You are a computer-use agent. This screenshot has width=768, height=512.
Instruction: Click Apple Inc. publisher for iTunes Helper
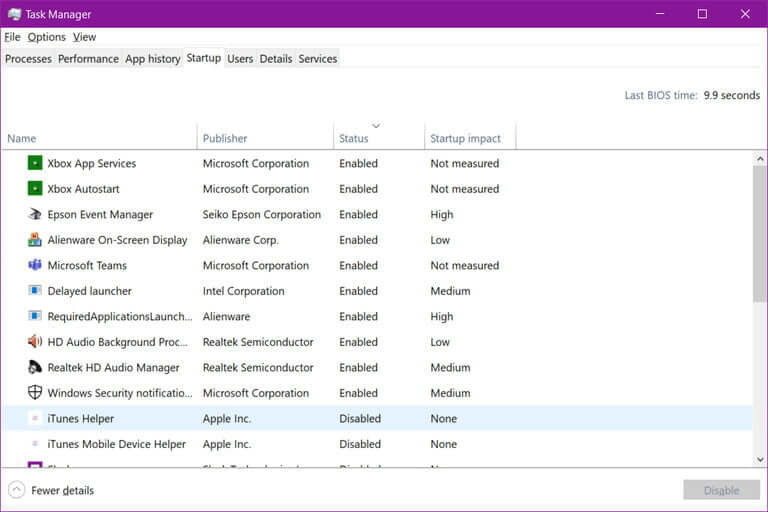click(227, 418)
